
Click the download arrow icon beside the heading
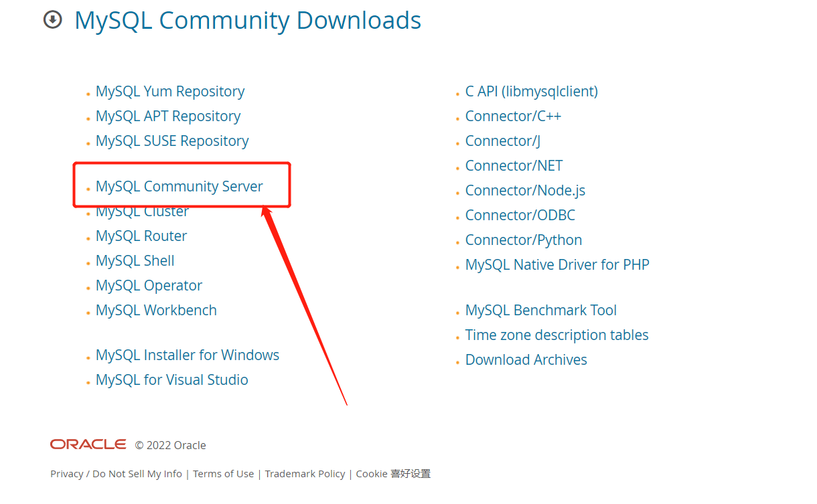coord(52,20)
